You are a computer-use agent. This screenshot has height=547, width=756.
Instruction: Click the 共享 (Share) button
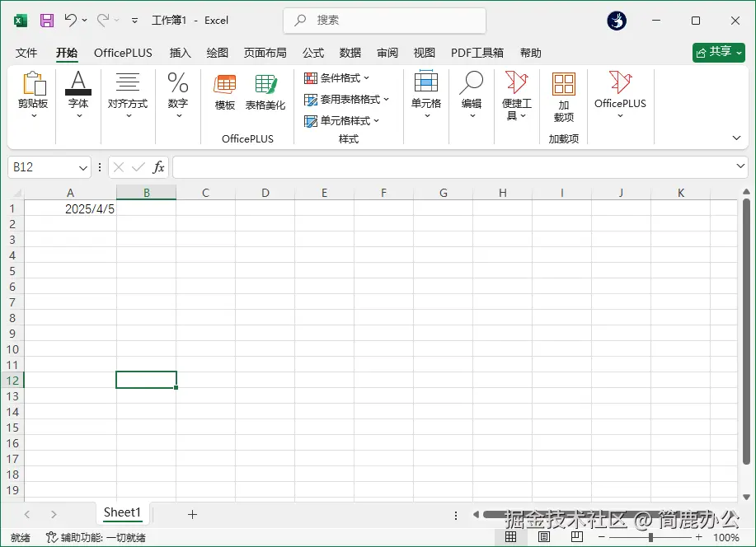point(718,52)
